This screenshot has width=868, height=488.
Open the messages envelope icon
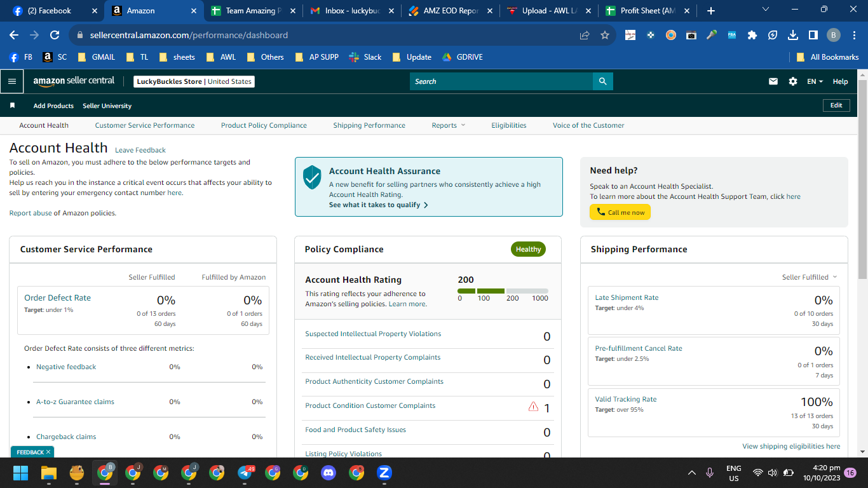(773, 81)
